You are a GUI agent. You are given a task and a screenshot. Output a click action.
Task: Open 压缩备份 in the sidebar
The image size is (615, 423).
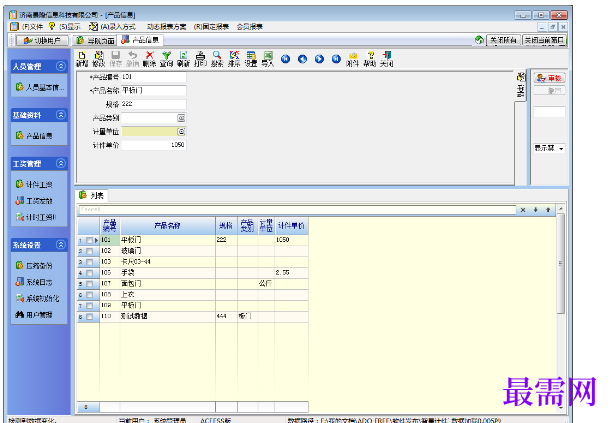tap(34, 265)
